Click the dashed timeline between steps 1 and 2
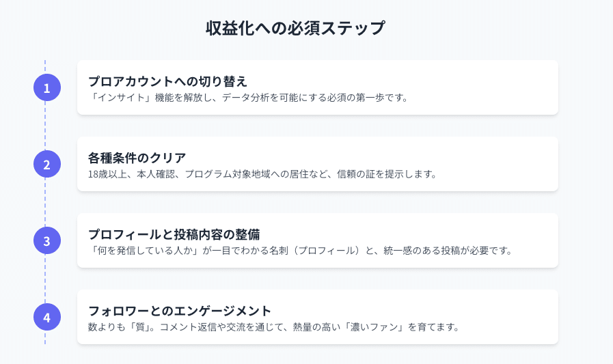 (x=46, y=126)
